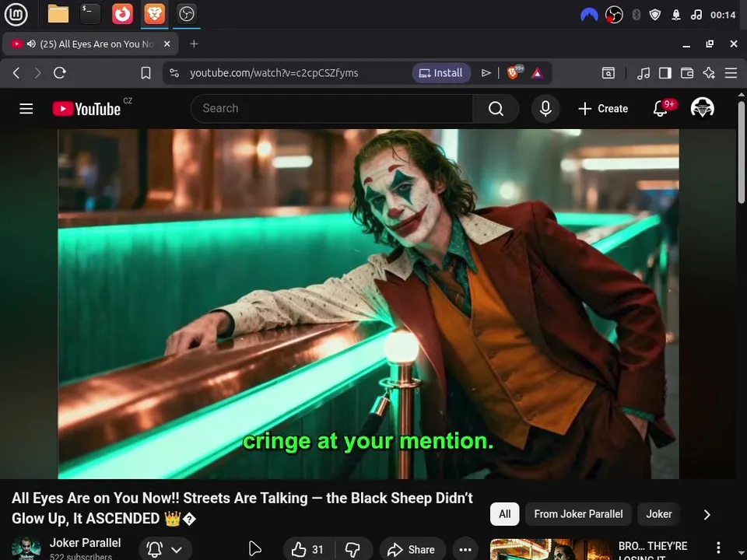Viewport: 747px width, 560px height.
Task: Close the YouTube browser tab
Action: (167, 44)
